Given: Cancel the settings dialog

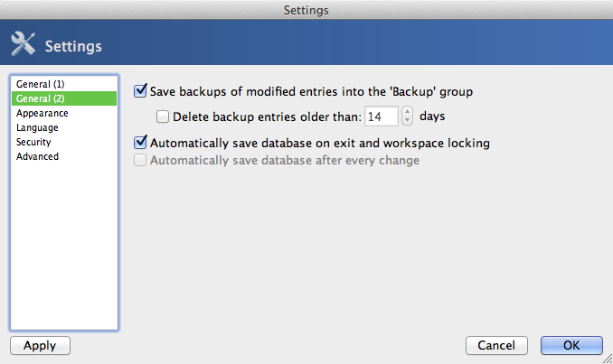Looking at the screenshot, I should pos(496,345).
